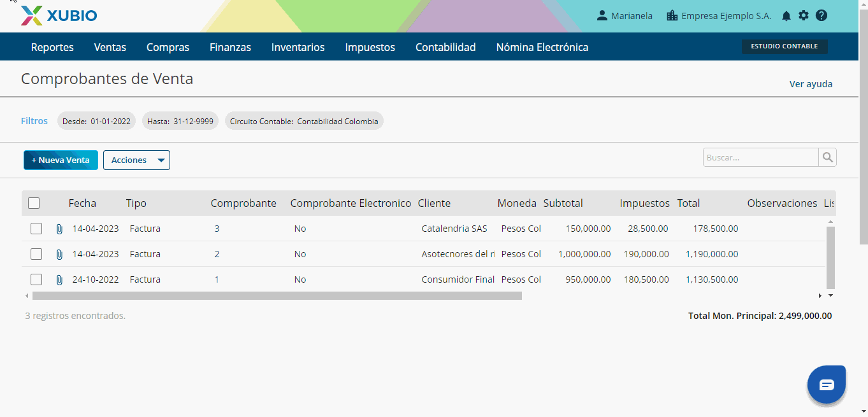Open the Ventas menu

point(110,47)
